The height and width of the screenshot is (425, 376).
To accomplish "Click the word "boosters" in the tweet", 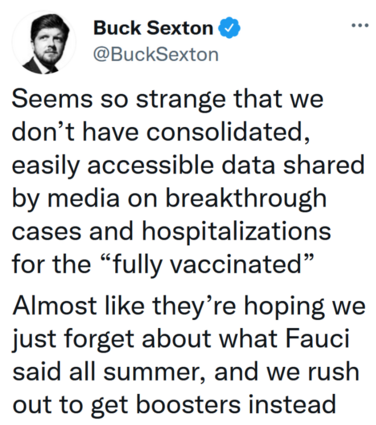I will [x=188, y=405].
